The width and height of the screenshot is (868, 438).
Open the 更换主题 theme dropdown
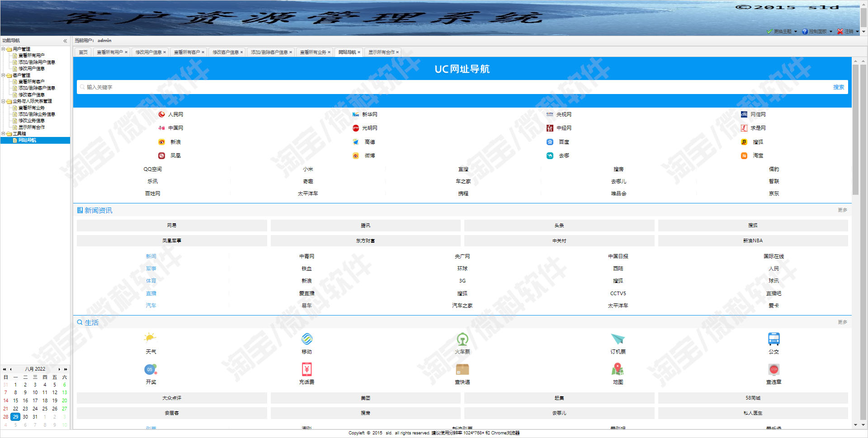click(x=782, y=31)
